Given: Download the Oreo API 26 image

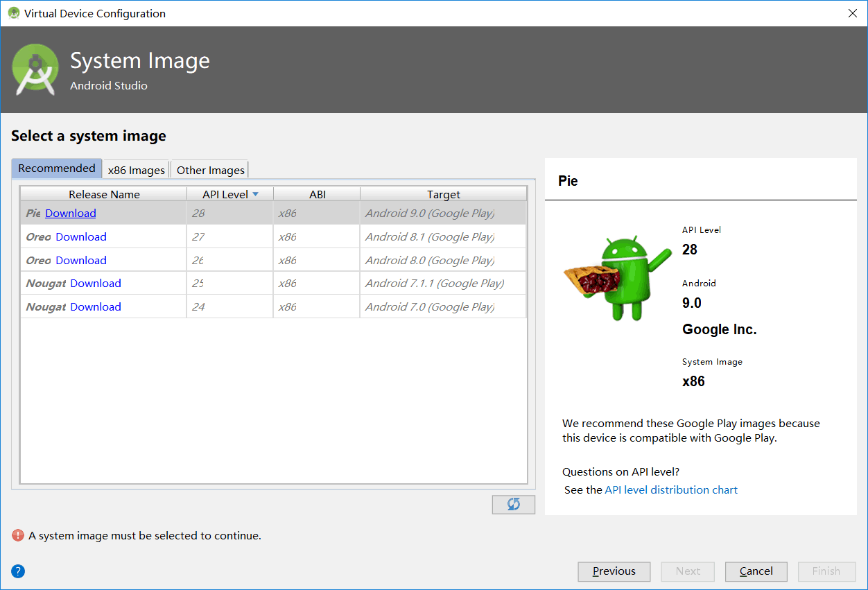Looking at the screenshot, I should coord(81,260).
